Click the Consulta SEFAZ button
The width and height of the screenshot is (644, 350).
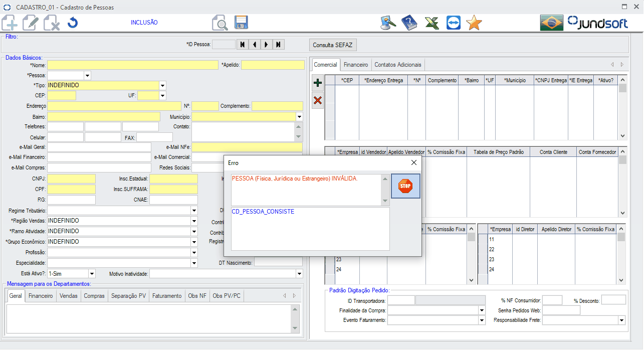[x=332, y=45]
